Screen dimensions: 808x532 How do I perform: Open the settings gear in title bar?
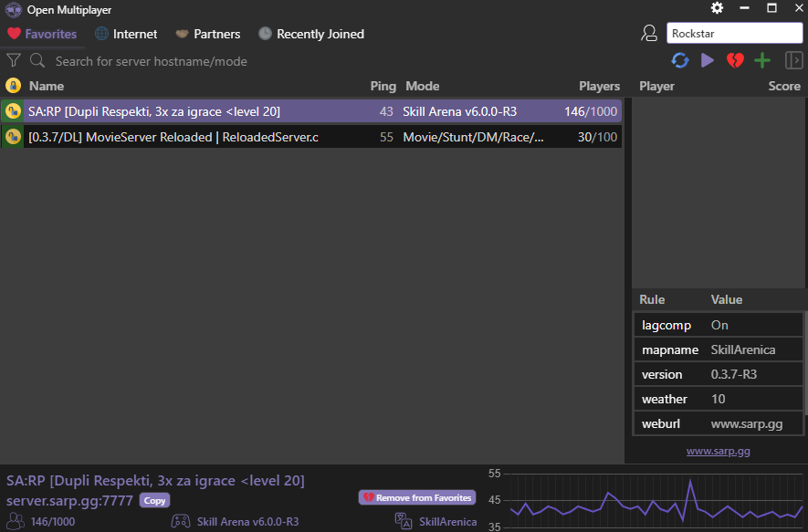[717, 7]
